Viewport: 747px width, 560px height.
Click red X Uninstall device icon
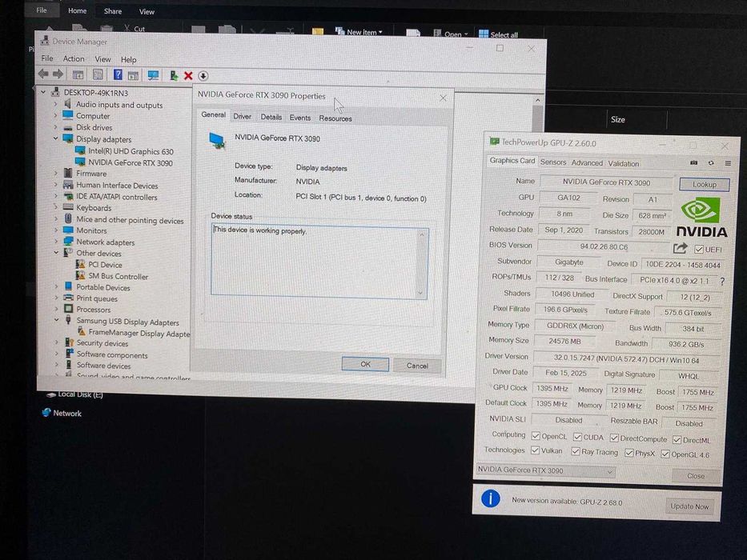(x=188, y=76)
